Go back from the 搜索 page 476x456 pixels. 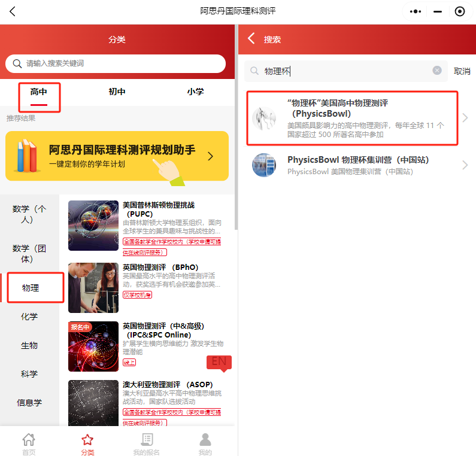click(251, 38)
